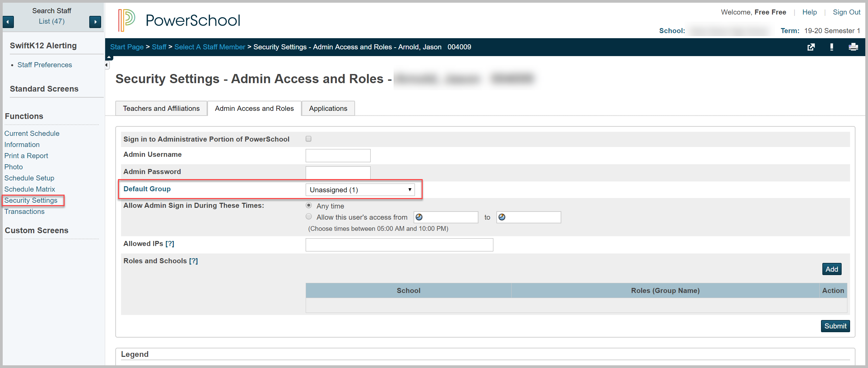Open the clock picker for access start time
The height and width of the screenshot is (368, 868).
(x=419, y=217)
